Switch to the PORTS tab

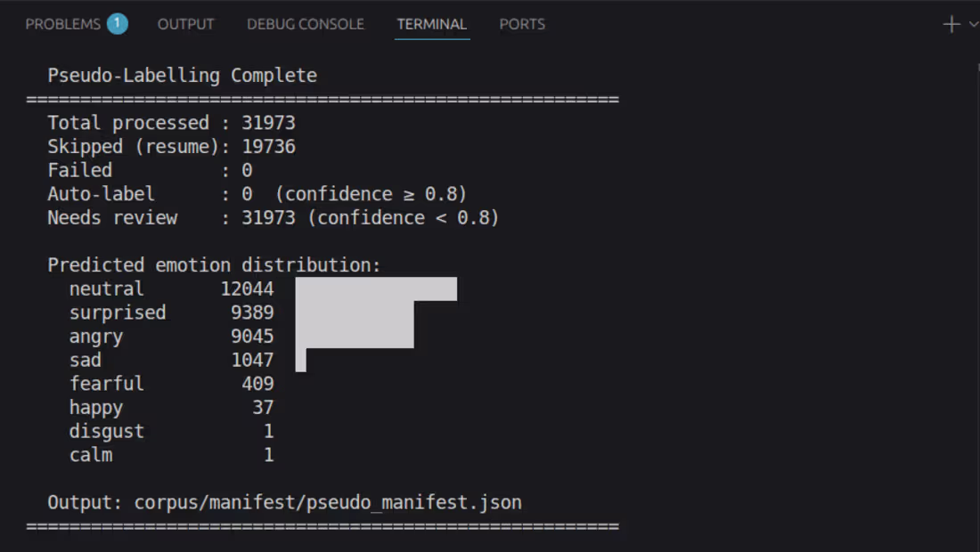tap(522, 24)
